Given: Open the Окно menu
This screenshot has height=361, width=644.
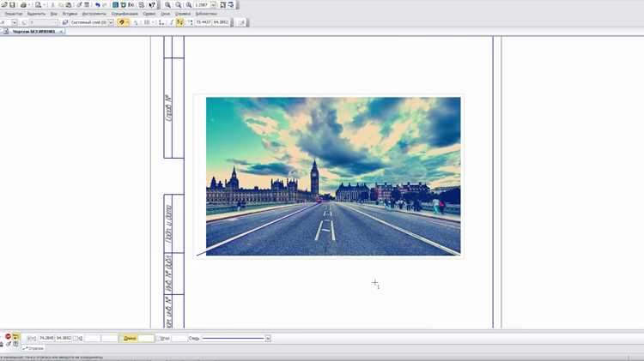Looking at the screenshot, I should tap(165, 14).
